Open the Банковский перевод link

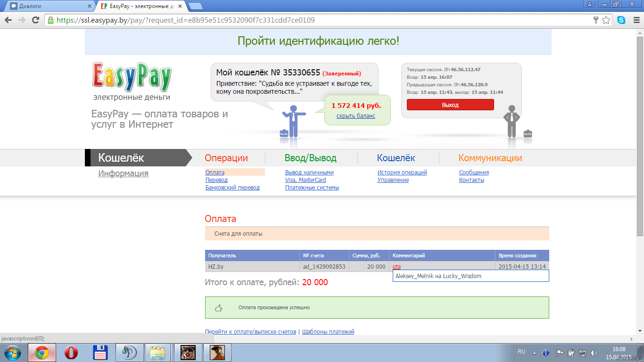pyautogui.click(x=232, y=188)
